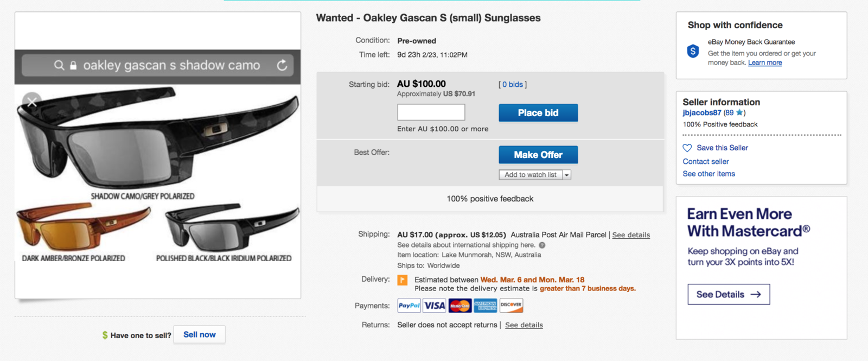This screenshot has height=361, width=868.
Task: Click the eBay Money Back Guarantee shield icon
Action: [693, 52]
